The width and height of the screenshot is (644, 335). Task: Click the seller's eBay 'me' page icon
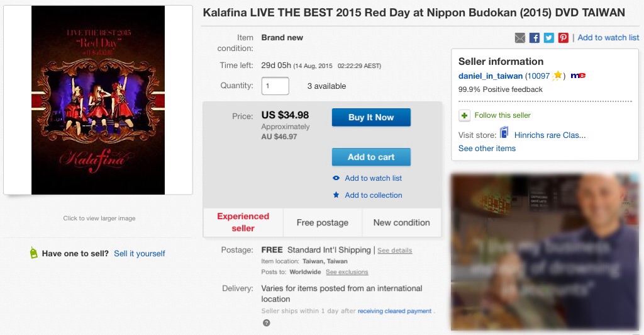579,76
